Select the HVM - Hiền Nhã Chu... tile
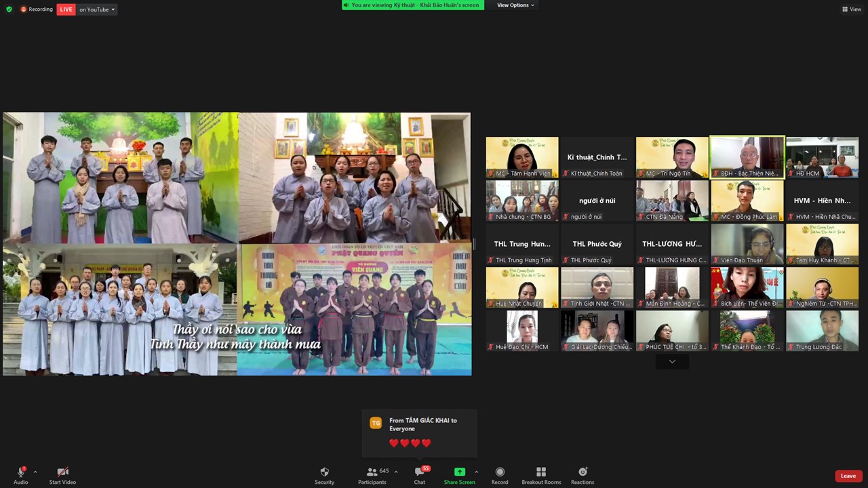This screenshot has height=488, width=868. (x=822, y=201)
